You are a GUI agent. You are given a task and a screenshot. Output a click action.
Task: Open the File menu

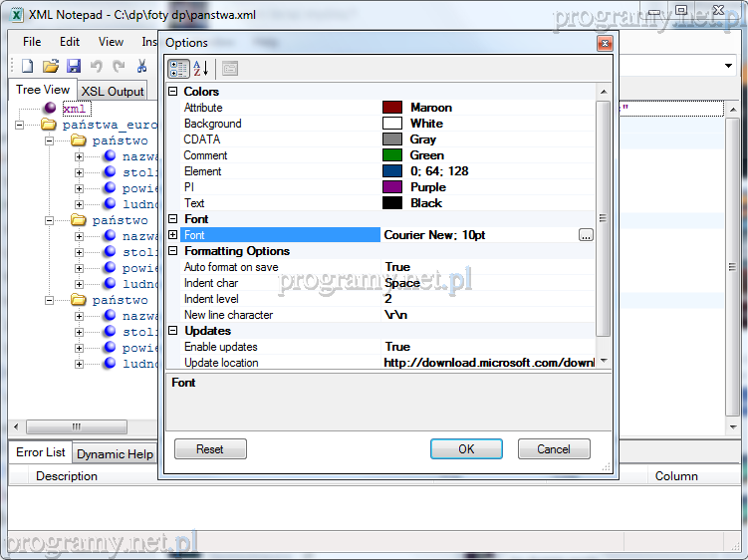tap(32, 42)
